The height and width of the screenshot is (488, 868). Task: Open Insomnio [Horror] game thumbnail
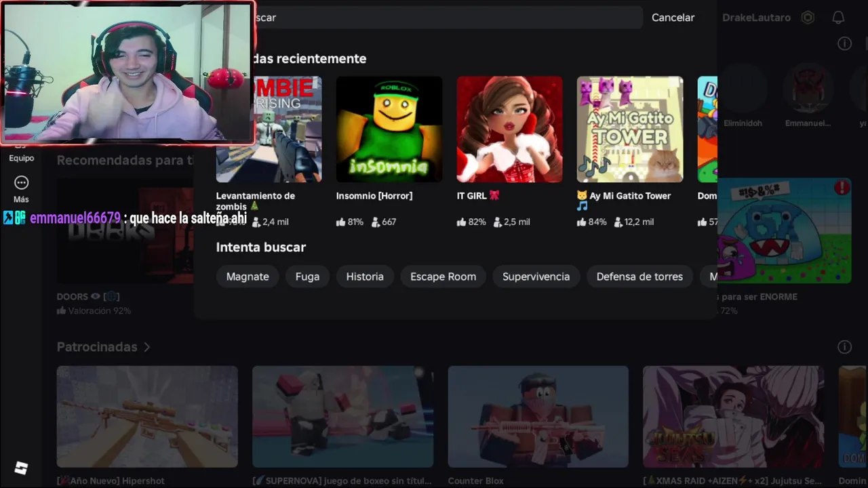click(389, 129)
